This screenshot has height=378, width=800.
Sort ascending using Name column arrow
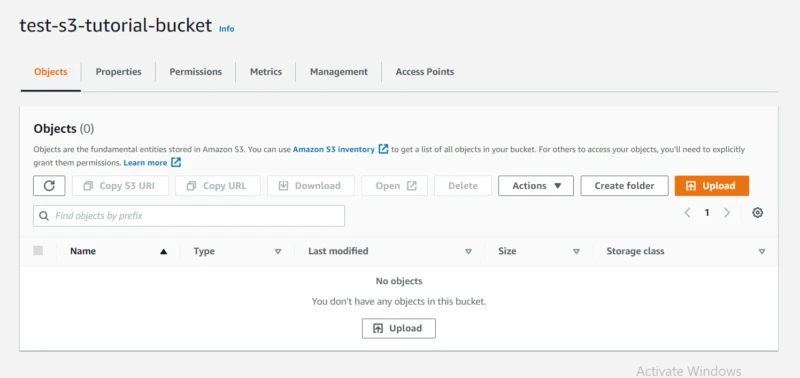163,251
